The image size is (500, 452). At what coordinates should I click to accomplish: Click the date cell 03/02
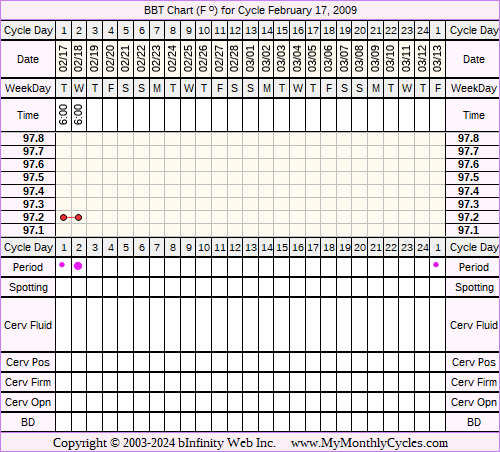266,59
